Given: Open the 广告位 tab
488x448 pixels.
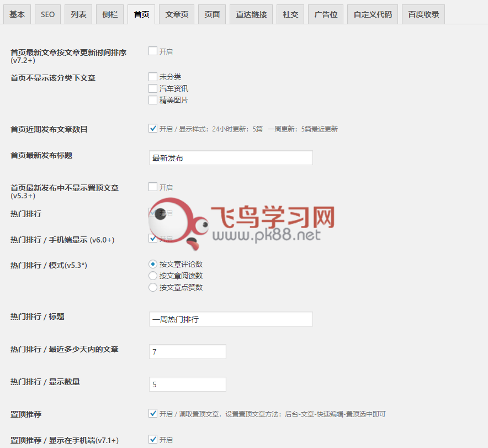Looking at the screenshot, I should 326,14.
